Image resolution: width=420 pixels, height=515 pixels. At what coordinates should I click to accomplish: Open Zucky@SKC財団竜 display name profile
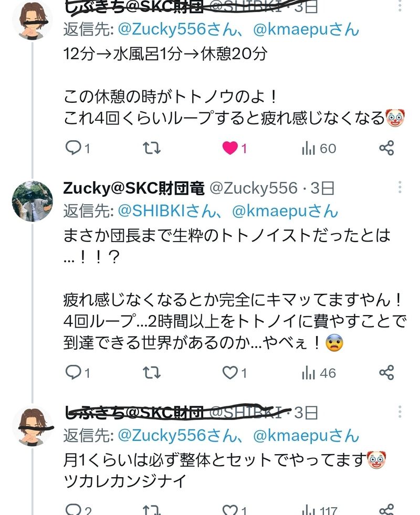[134, 187]
